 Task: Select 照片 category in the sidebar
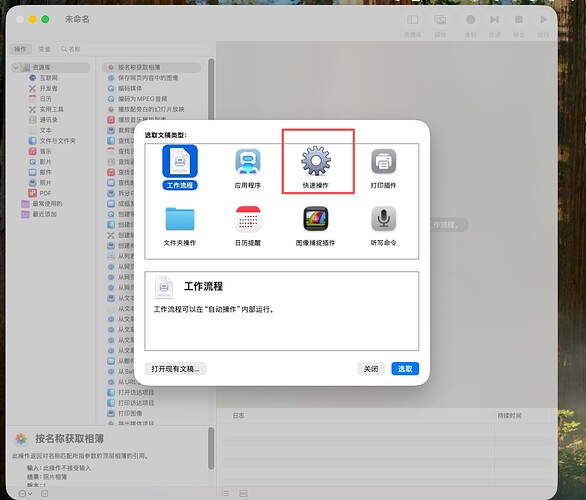[46, 182]
